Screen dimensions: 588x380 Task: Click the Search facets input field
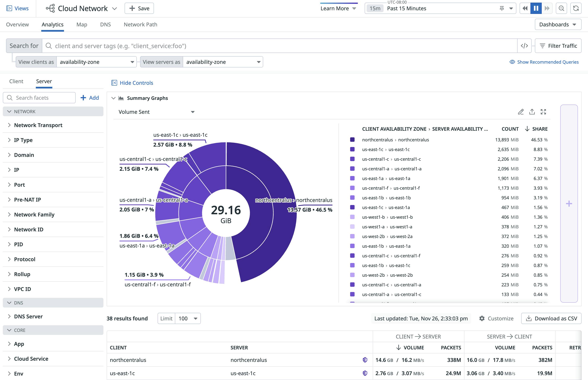coord(39,97)
